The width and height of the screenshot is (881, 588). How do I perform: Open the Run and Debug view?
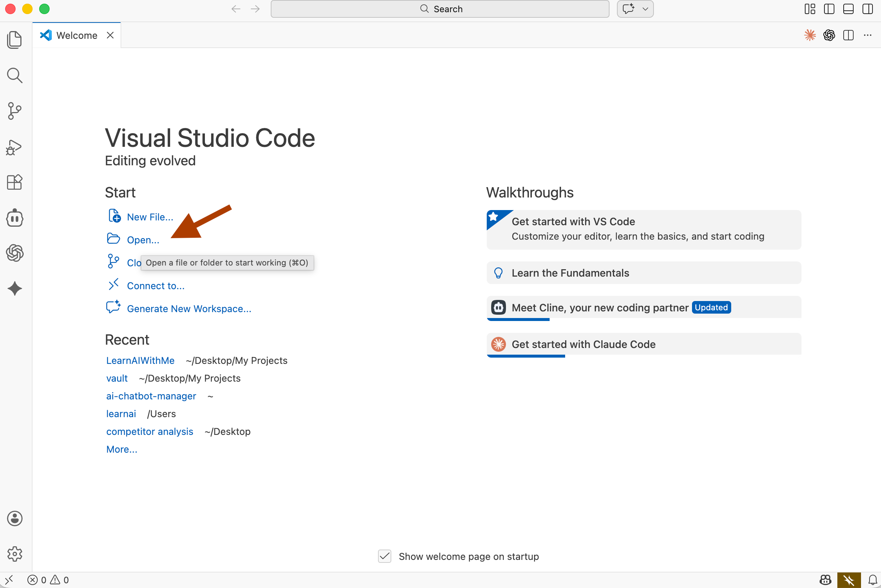(x=14, y=147)
